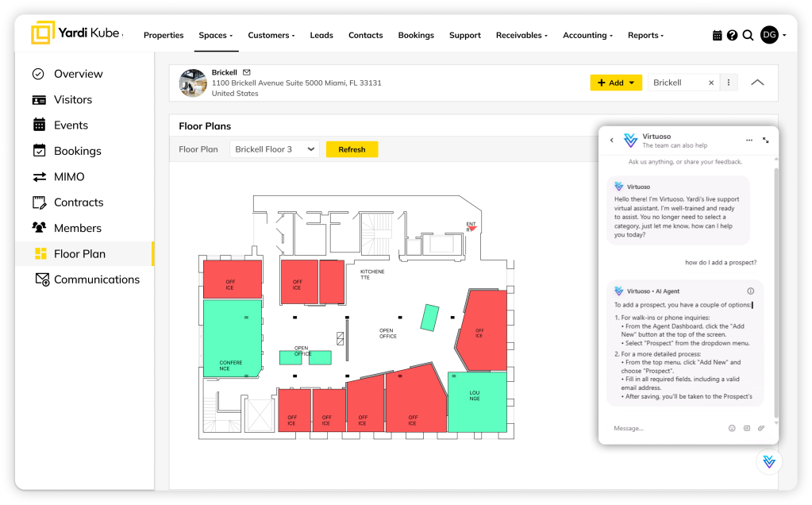Viewport: 812px width, 505px height.
Task: Open search with the magnifying glass icon
Action: (748, 35)
